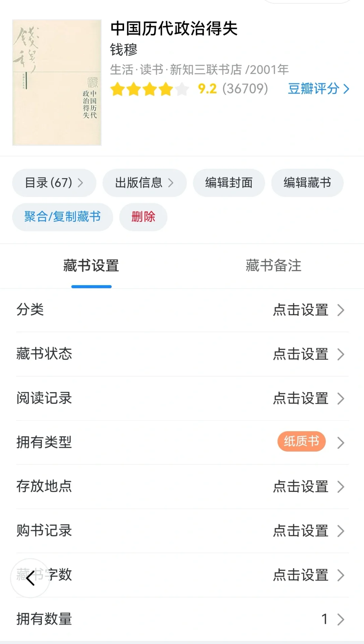Screen dimensions: 364x644
Task: Open 出版信息 details
Action: [145, 183]
